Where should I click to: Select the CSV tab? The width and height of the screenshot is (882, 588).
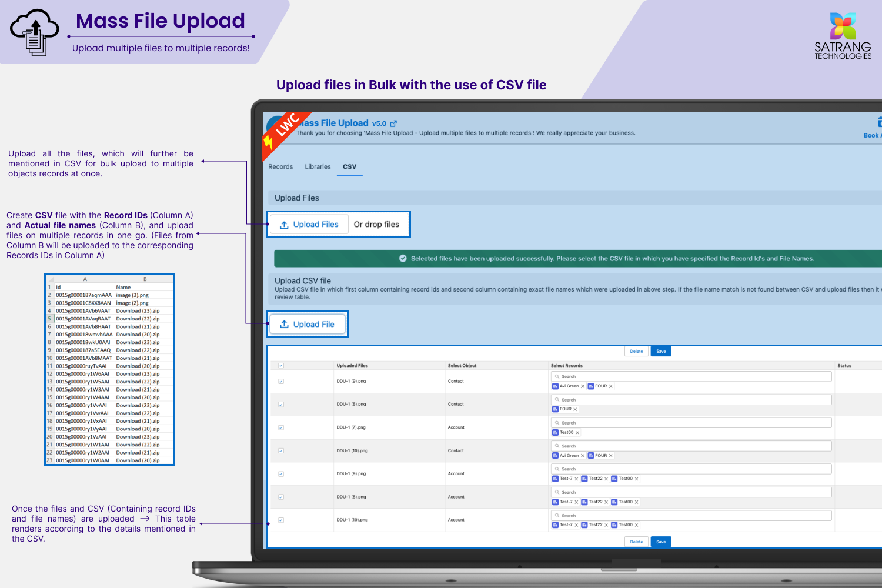[349, 167]
